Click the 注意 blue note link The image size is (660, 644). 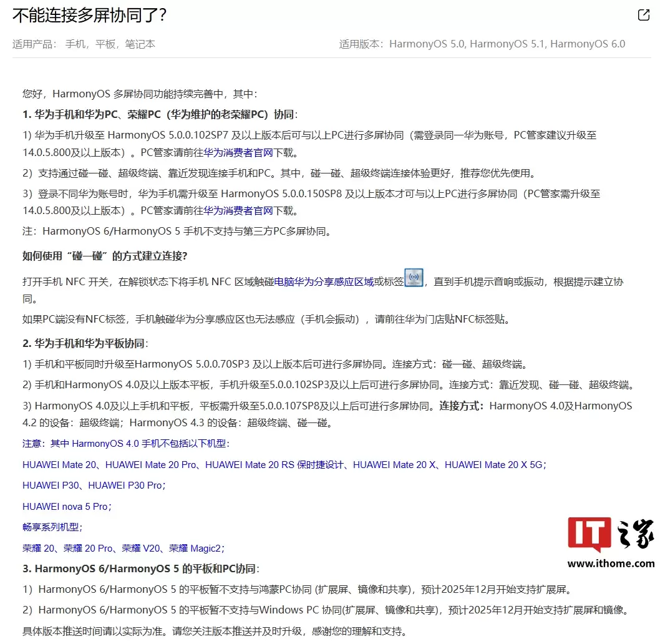(32, 444)
